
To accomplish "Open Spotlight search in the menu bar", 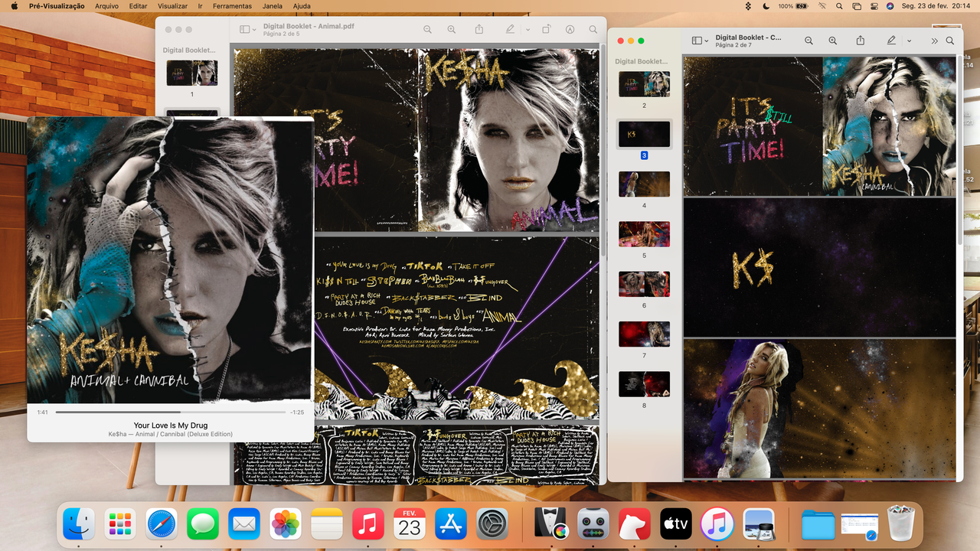I will pyautogui.click(x=839, y=6).
